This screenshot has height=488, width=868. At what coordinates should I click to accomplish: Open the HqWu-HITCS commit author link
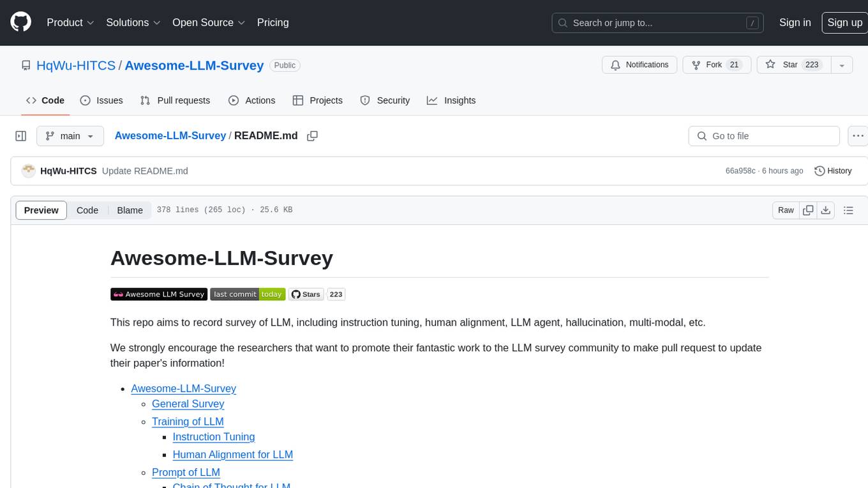pos(68,171)
